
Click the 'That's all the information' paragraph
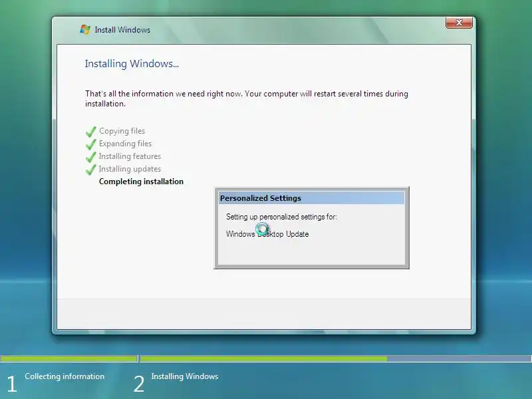246,98
